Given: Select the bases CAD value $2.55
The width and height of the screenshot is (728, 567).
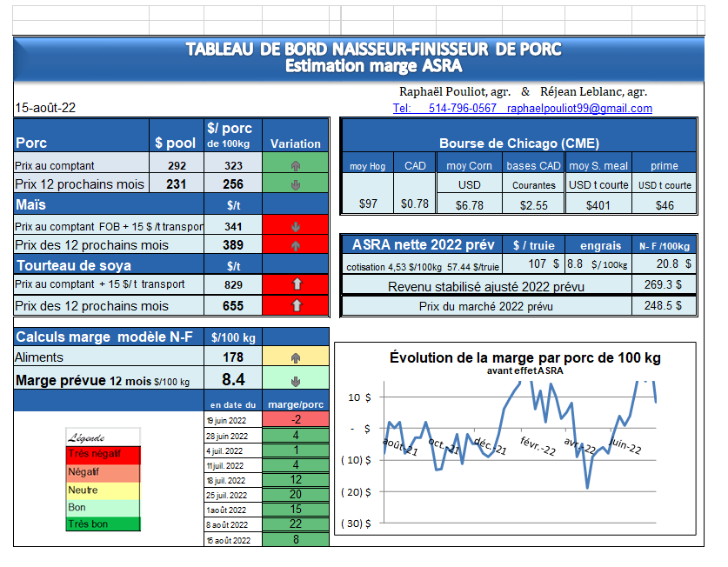Looking at the screenshot, I should click(x=533, y=204).
